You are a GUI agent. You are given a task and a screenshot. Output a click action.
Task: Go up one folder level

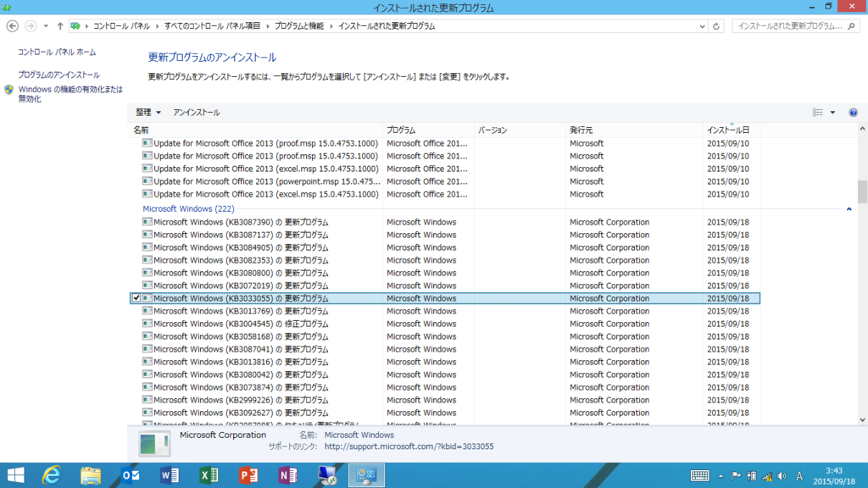click(60, 26)
